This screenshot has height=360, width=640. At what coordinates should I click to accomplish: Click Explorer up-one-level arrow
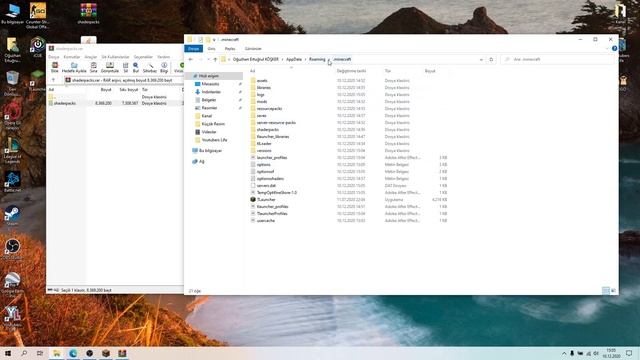(215, 59)
